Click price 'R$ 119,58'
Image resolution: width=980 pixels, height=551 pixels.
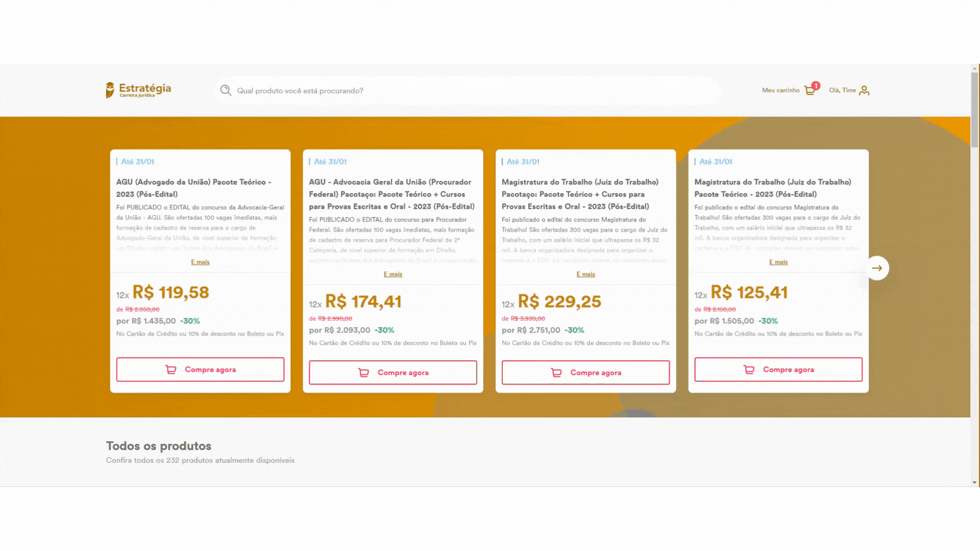[x=170, y=292]
